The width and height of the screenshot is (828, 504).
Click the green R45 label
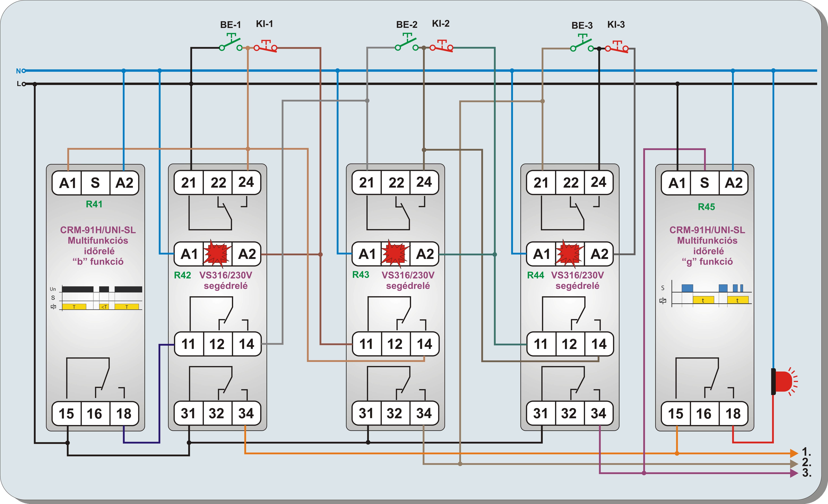coord(706,207)
